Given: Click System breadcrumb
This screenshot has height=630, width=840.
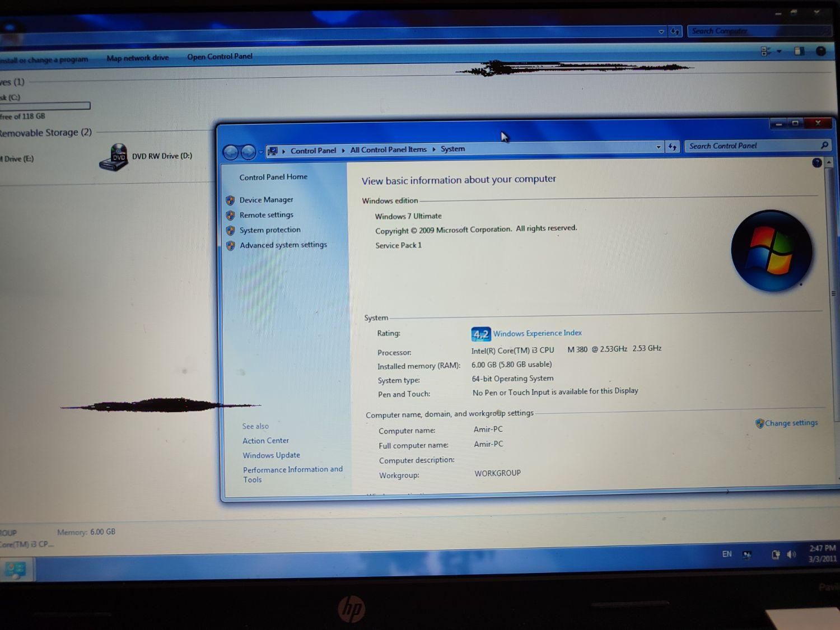Looking at the screenshot, I should click(452, 149).
